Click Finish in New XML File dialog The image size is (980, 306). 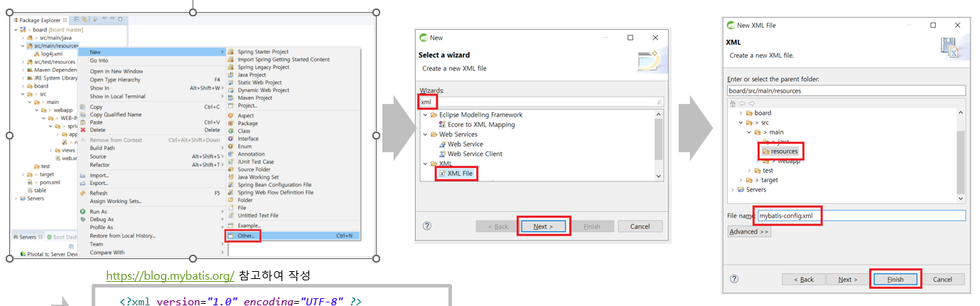[895, 280]
